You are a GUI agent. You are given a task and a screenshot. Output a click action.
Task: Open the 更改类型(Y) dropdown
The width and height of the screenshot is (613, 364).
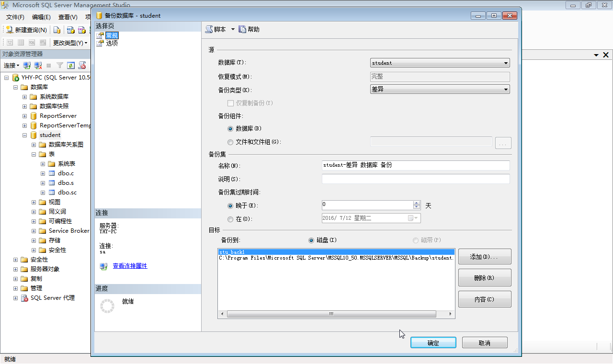coord(70,43)
